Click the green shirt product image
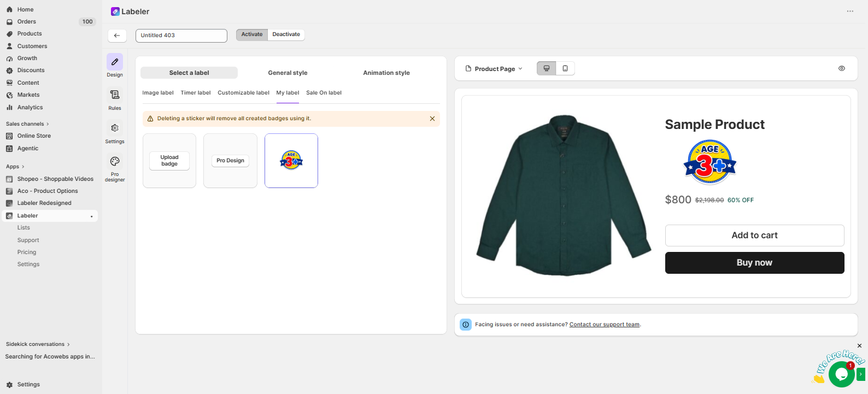Viewport: 868px width, 394px height. tap(564, 196)
